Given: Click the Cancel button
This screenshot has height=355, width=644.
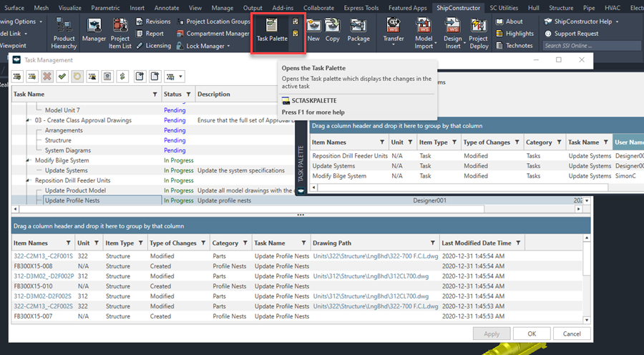Looking at the screenshot, I should pos(572,334).
